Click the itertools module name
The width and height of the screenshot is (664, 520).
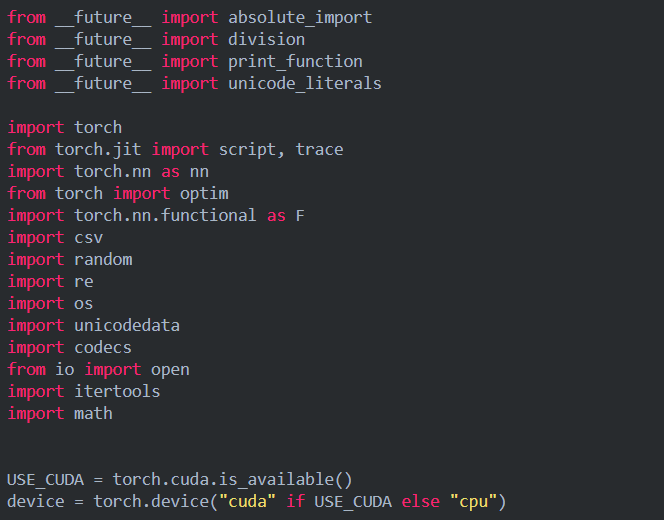tap(117, 391)
